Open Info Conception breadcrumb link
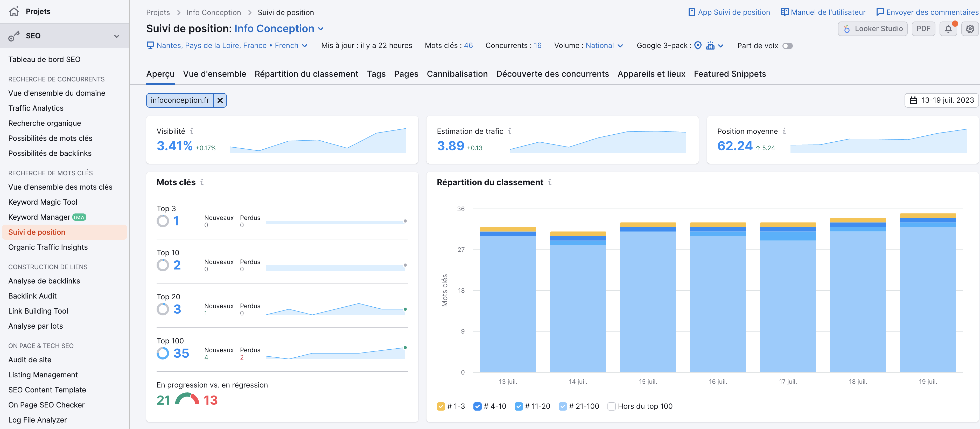980x429 pixels. [x=213, y=12]
